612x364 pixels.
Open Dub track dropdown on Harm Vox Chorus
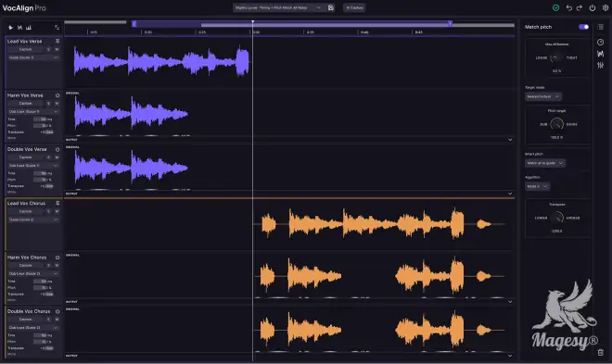(33, 273)
